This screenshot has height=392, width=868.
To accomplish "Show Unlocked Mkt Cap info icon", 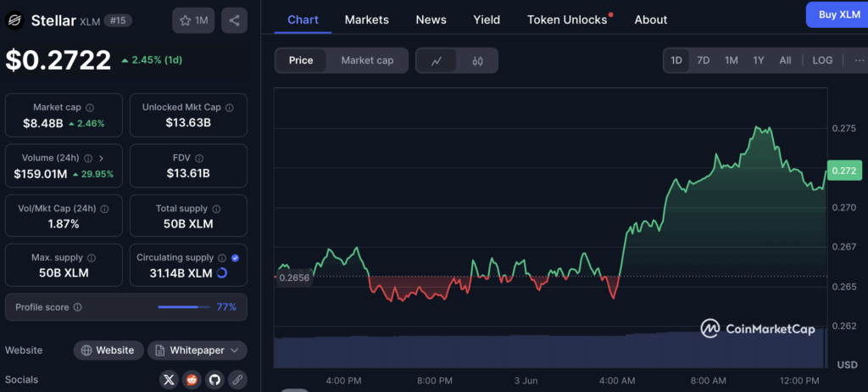I will [x=229, y=108].
